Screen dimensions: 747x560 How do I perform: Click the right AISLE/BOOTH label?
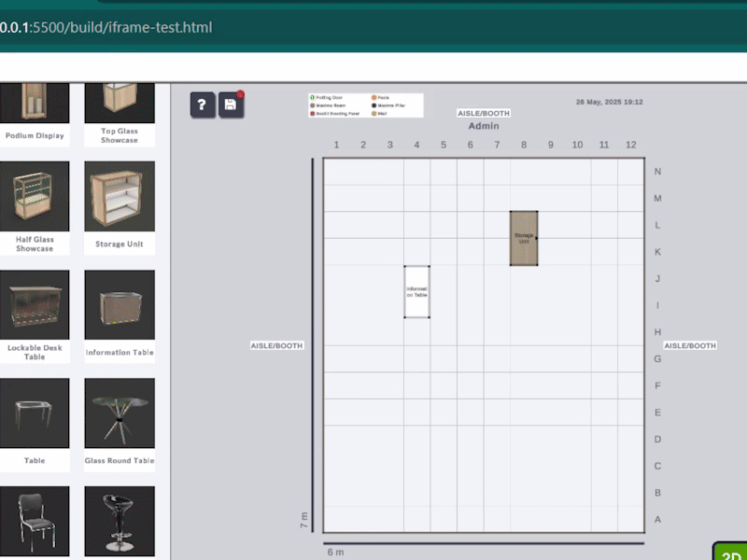click(x=689, y=345)
